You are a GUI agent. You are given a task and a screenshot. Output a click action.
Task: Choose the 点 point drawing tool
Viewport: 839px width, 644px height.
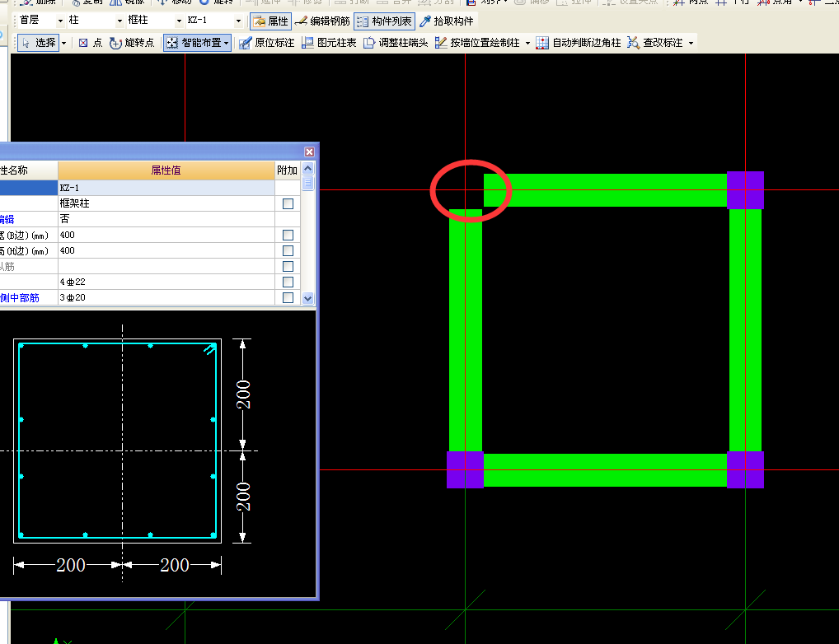(91, 43)
